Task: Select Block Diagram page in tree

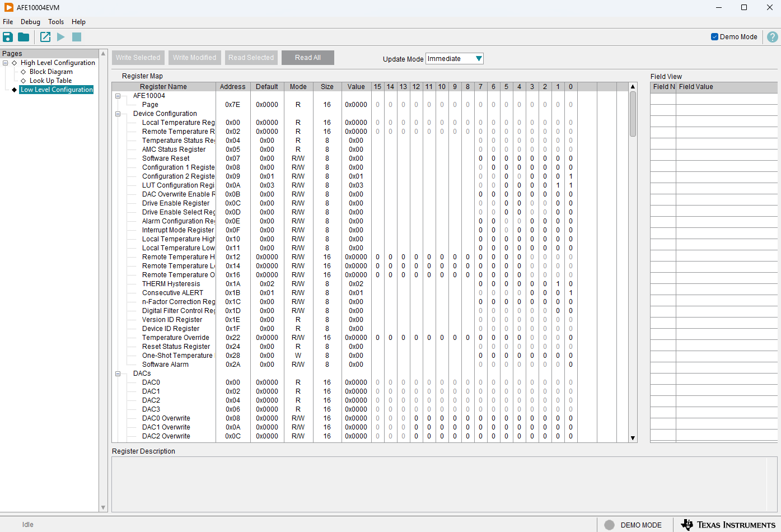Action: click(x=51, y=72)
